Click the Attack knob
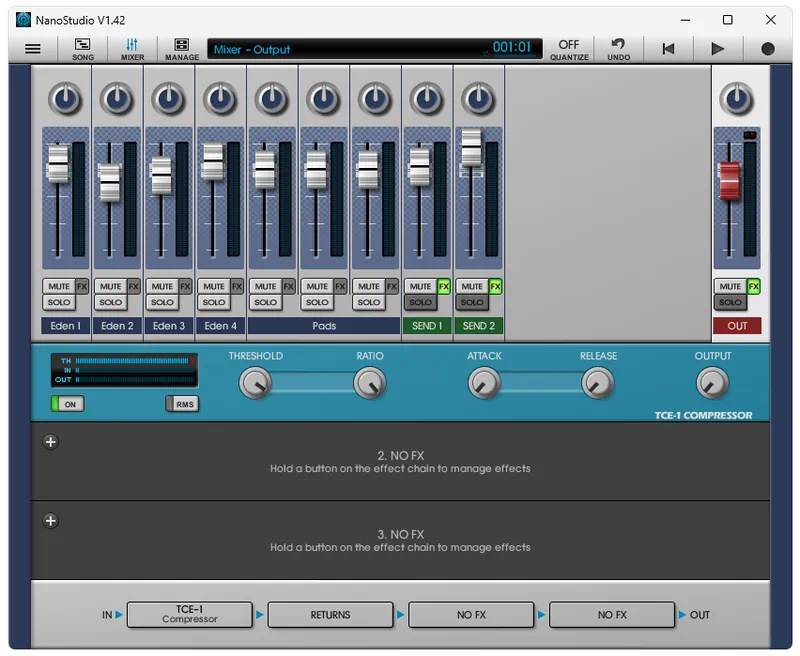The height and width of the screenshot is (656, 800). coord(484,384)
